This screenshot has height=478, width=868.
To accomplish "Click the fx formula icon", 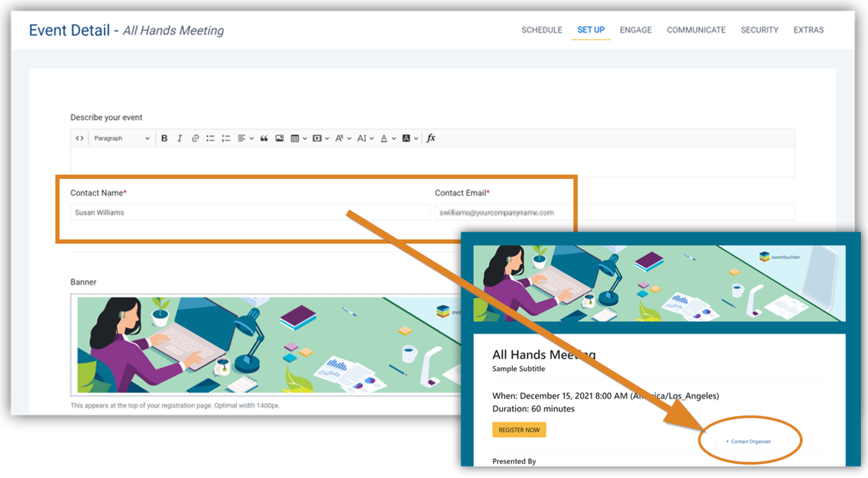I will [x=431, y=138].
